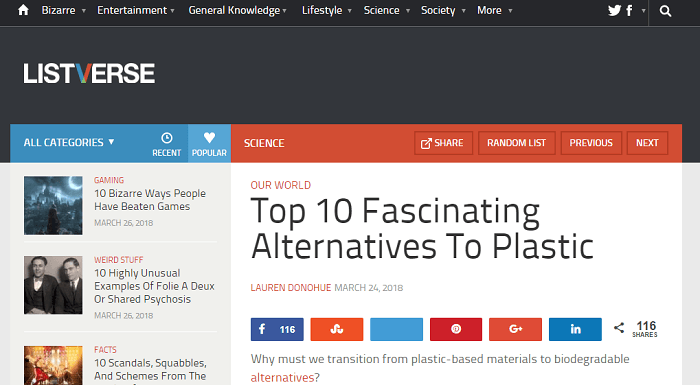Screen dimensions: 700x385
Task: Share on LinkedIn
Action: [x=575, y=329]
